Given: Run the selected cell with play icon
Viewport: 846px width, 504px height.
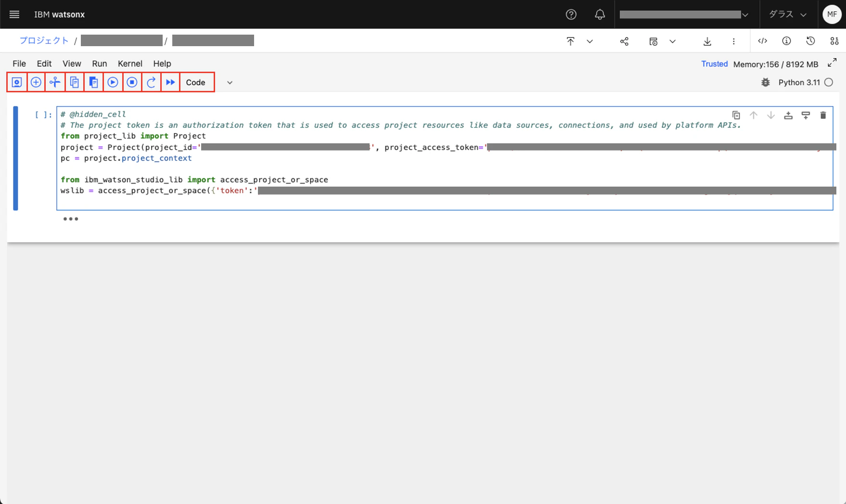Looking at the screenshot, I should tap(113, 82).
